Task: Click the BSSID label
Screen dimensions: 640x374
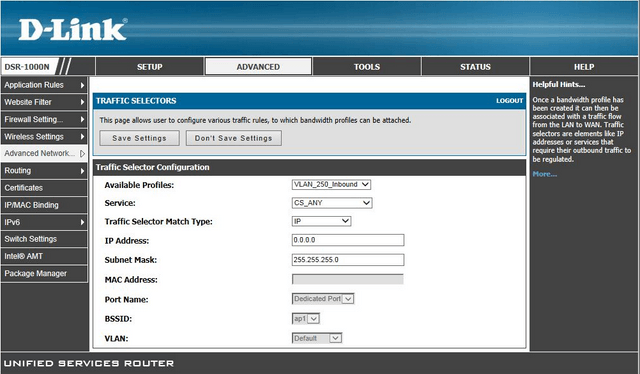Action: click(x=118, y=319)
